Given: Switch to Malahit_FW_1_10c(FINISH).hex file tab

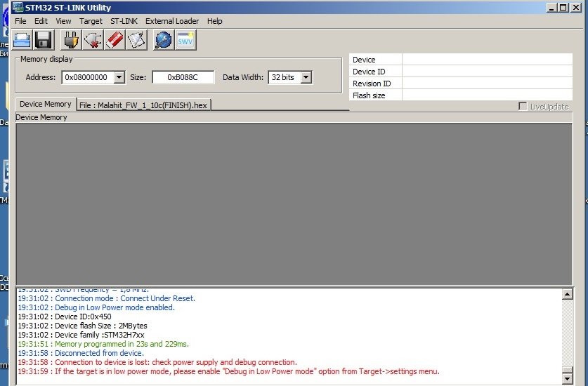Looking at the screenshot, I should coord(143,105).
